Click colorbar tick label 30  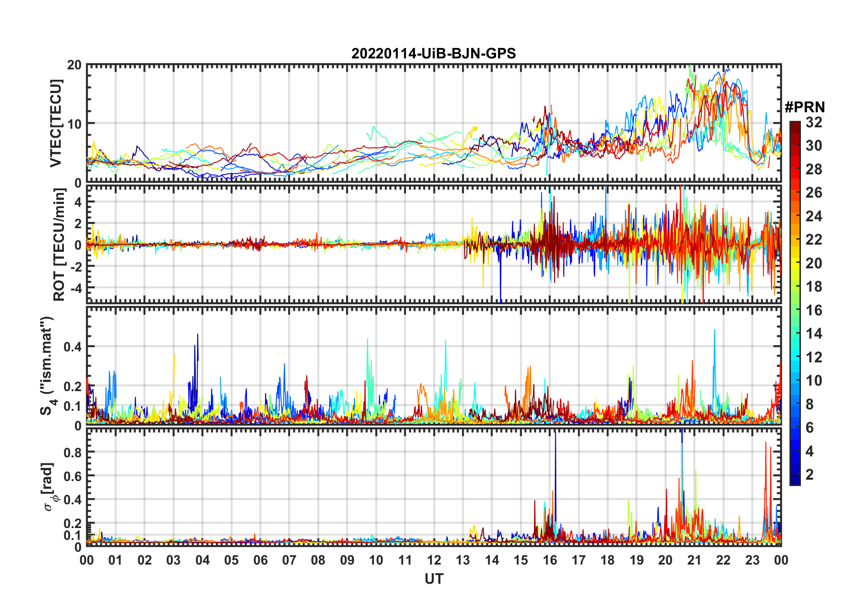814,146
